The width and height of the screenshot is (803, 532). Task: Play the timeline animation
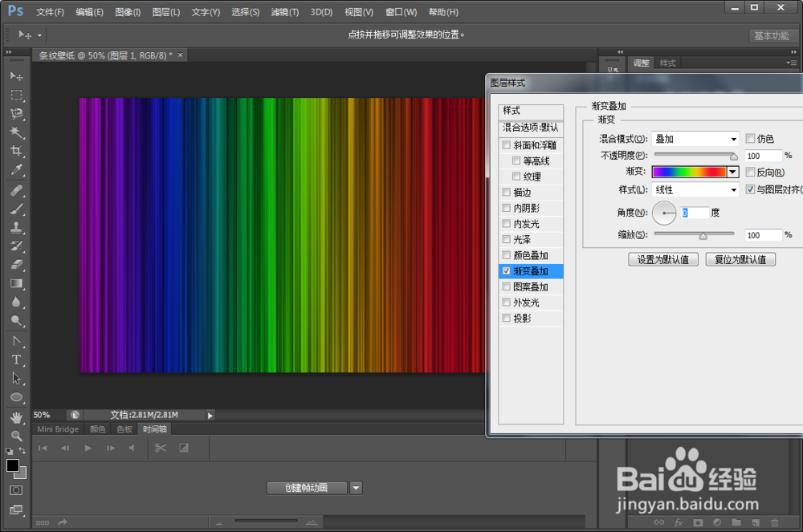(x=88, y=448)
